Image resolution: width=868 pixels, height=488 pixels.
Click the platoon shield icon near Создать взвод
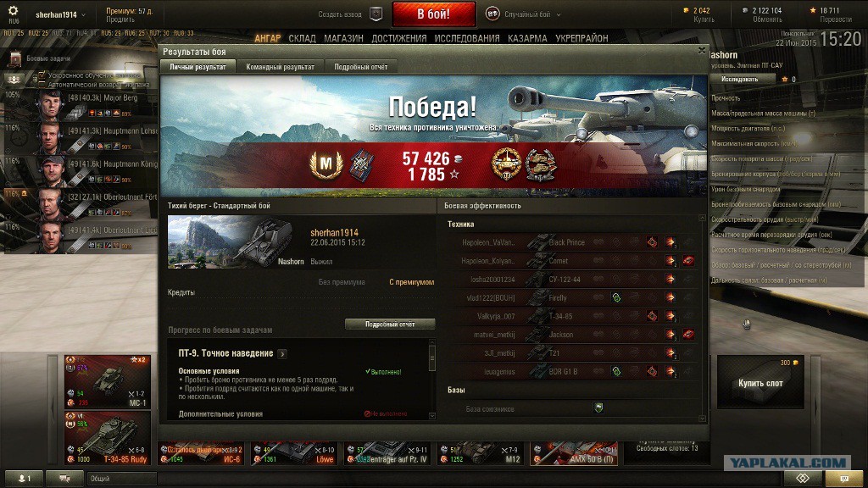tap(376, 14)
